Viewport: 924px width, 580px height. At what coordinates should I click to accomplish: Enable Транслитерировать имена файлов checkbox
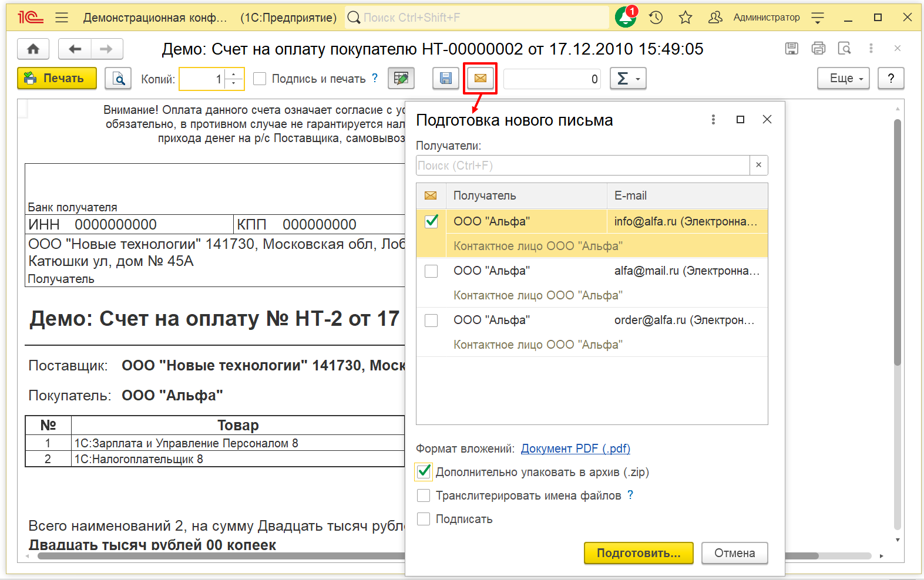tap(424, 495)
